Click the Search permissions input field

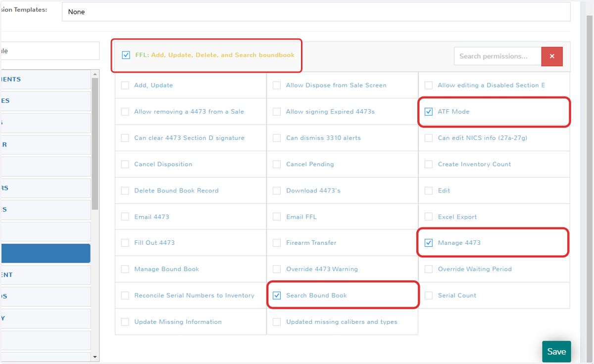point(497,56)
